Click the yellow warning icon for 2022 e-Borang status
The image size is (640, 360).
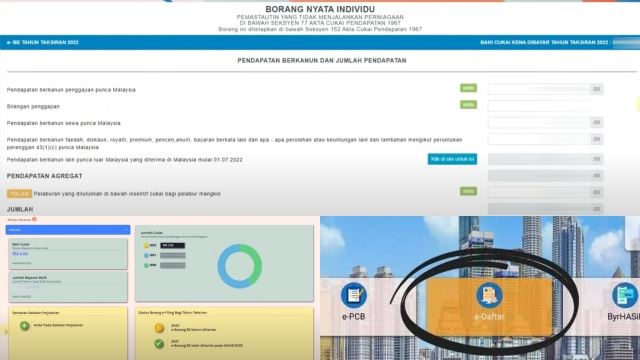point(159,327)
